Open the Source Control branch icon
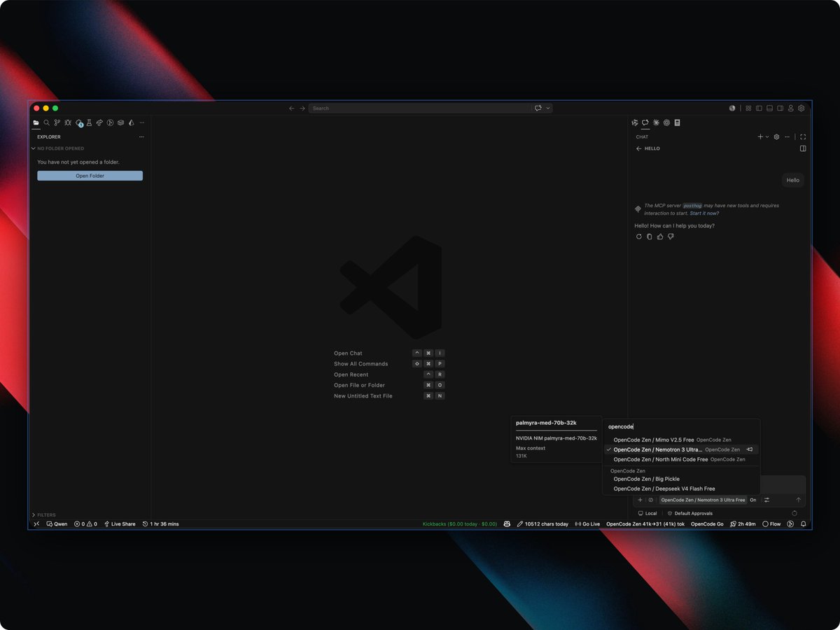840x630 pixels. click(57, 122)
